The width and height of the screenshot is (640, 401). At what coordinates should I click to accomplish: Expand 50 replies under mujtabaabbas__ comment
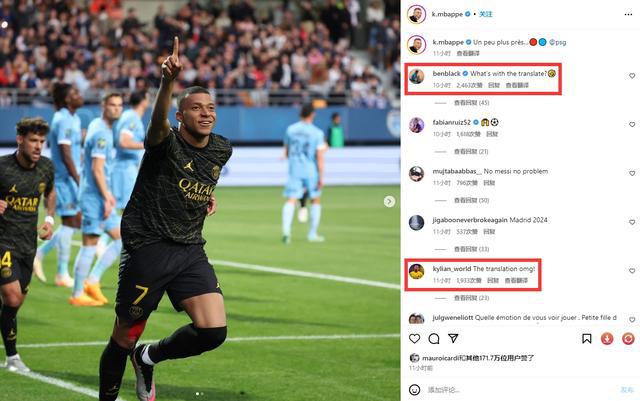tap(471, 200)
